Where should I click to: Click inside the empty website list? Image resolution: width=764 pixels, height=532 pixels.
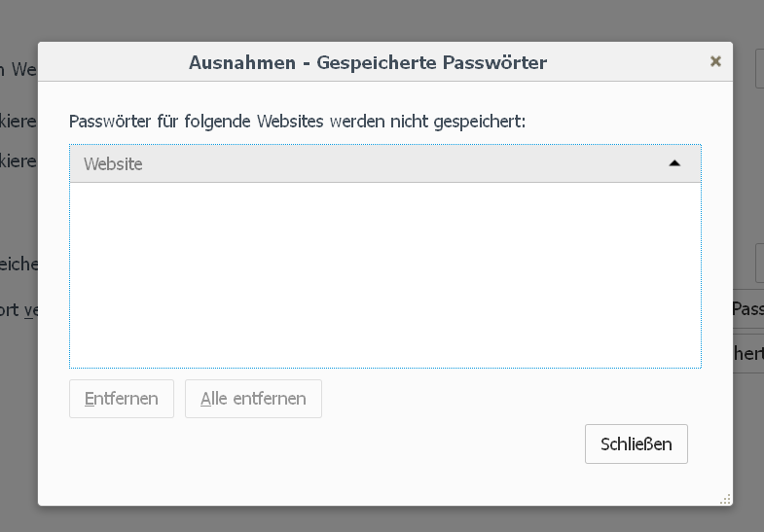[384, 274]
